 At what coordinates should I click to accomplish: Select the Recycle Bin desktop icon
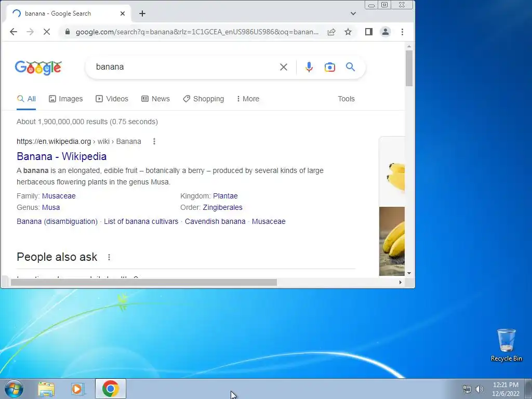click(506, 345)
